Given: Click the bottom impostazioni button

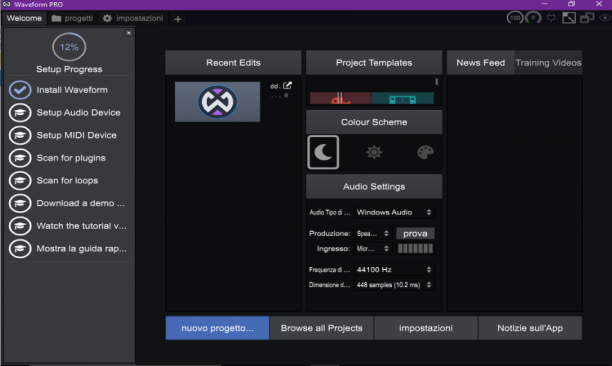Looking at the screenshot, I should point(426,328).
